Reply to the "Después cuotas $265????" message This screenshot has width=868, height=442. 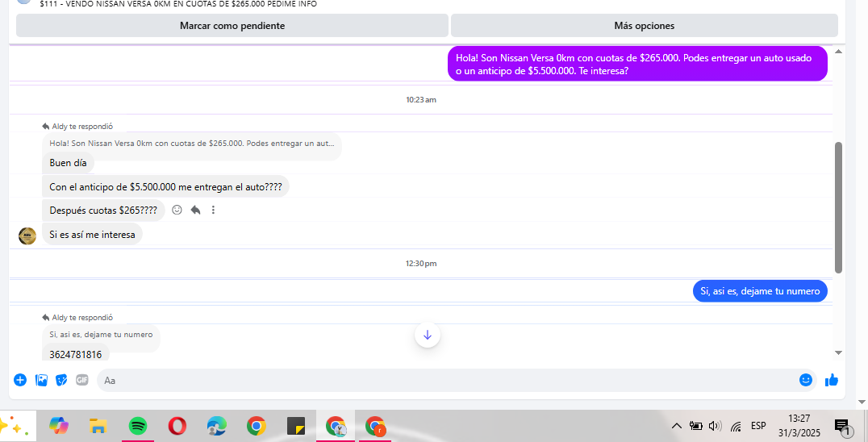[195, 210]
